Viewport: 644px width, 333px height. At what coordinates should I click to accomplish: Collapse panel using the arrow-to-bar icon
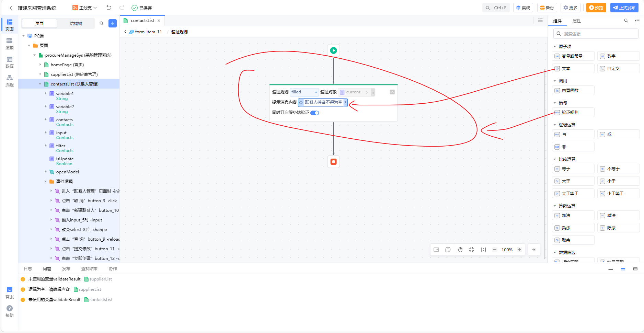click(x=534, y=250)
